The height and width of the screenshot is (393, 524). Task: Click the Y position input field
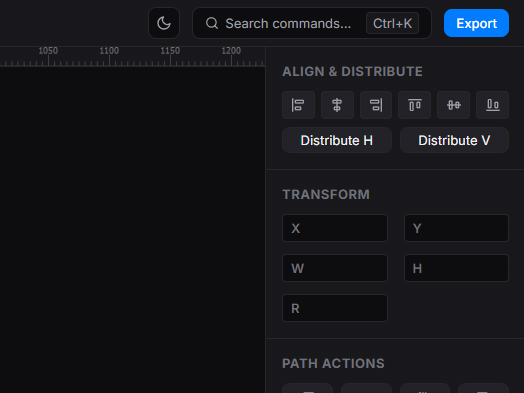pos(456,228)
